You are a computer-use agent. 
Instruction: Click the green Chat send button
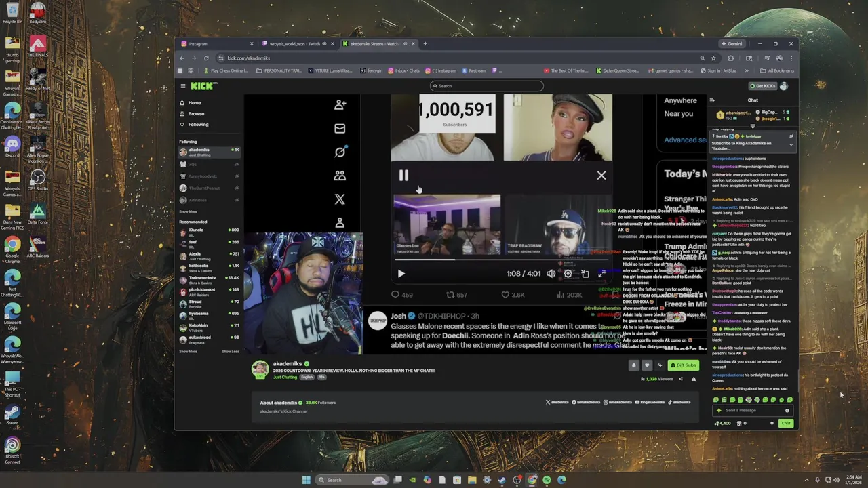coord(785,423)
